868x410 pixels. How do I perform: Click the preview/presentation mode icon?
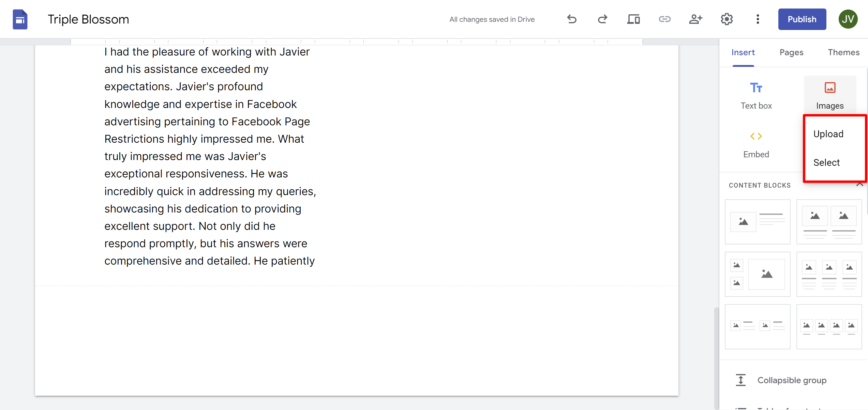(x=633, y=19)
